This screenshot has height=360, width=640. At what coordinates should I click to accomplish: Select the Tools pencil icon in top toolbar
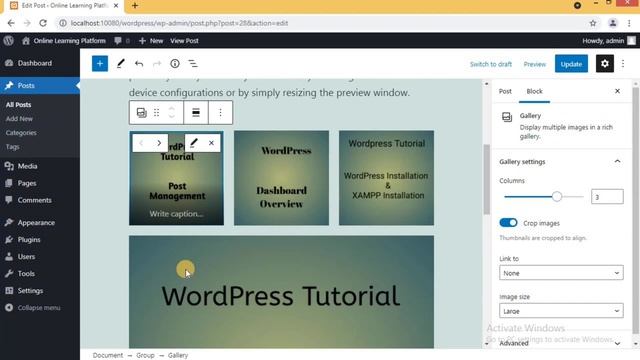tap(120, 64)
